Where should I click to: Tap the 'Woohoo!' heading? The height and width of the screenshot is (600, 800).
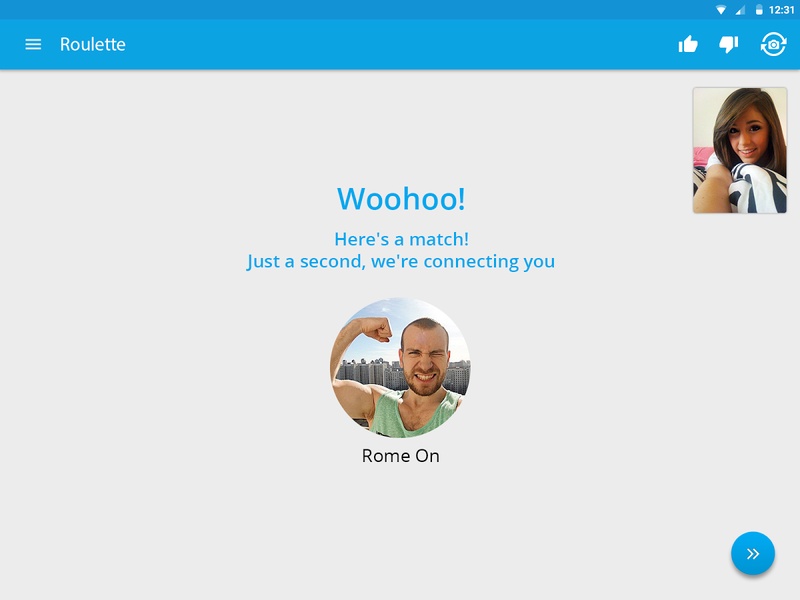tap(401, 198)
